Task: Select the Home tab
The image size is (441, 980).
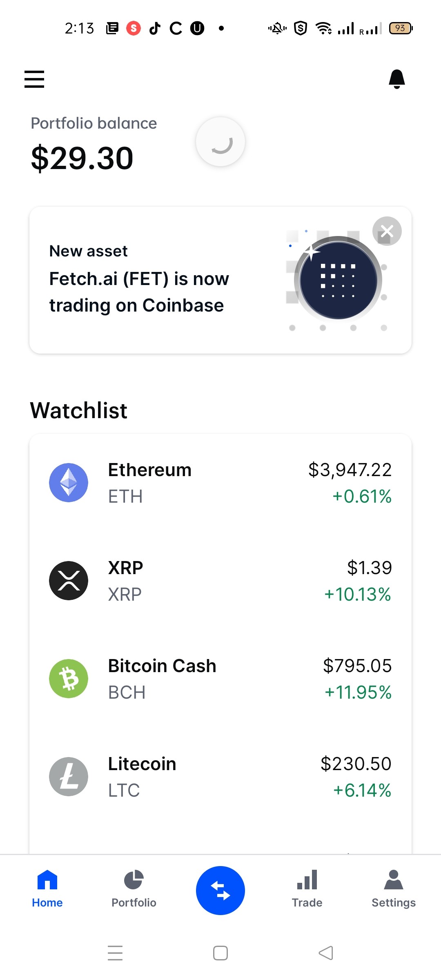Action: click(47, 889)
